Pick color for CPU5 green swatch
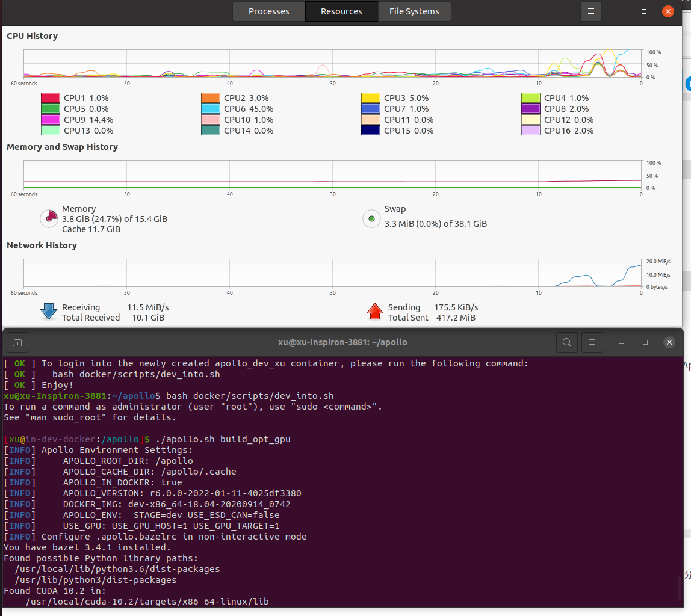Image resolution: width=691 pixels, height=616 pixels. click(x=50, y=109)
